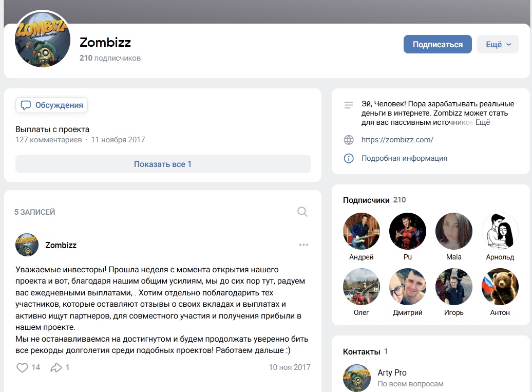
Task: Open Андрей's subscriber profile thumbnail
Action: pyautogui.click(x=361, y=231)
